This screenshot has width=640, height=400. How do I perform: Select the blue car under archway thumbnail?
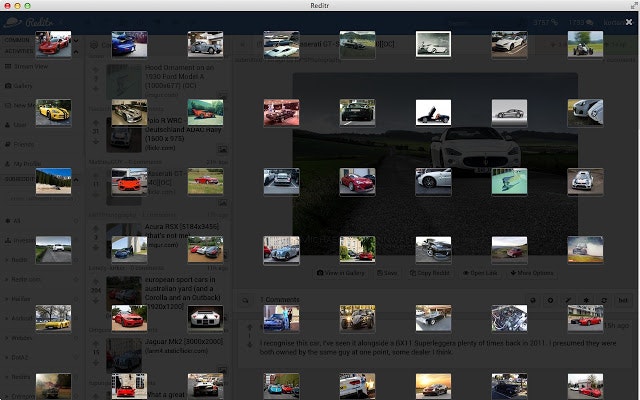tap(129, 249)
